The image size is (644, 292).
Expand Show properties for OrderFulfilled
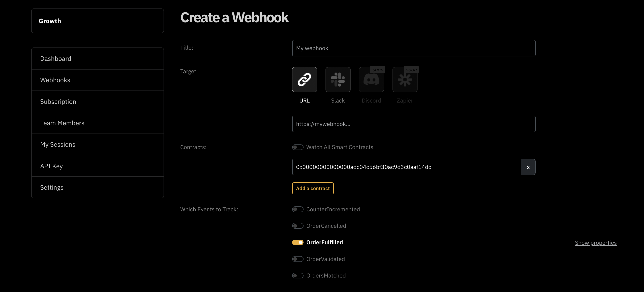(595, 243)
